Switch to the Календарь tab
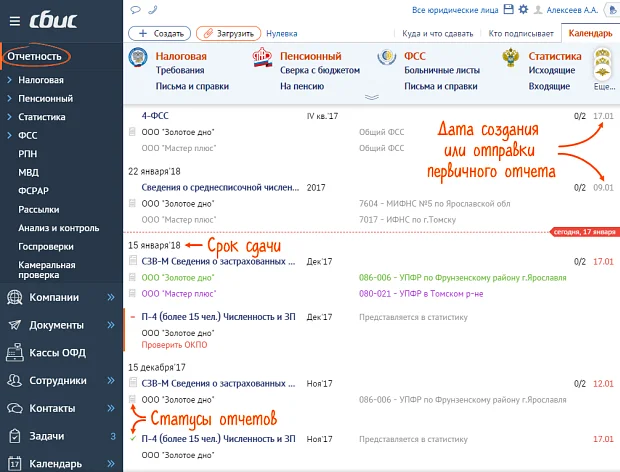This screenshot has height=472, width=620. coord(590,33)
